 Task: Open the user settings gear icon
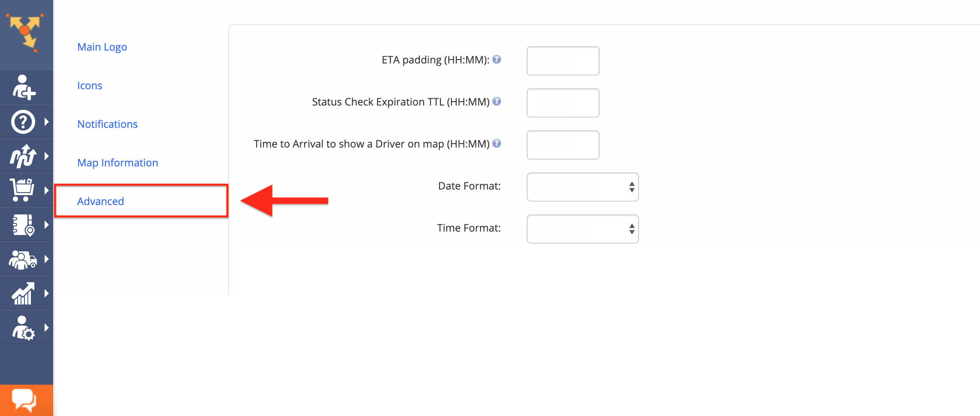[x=24, y=328]
